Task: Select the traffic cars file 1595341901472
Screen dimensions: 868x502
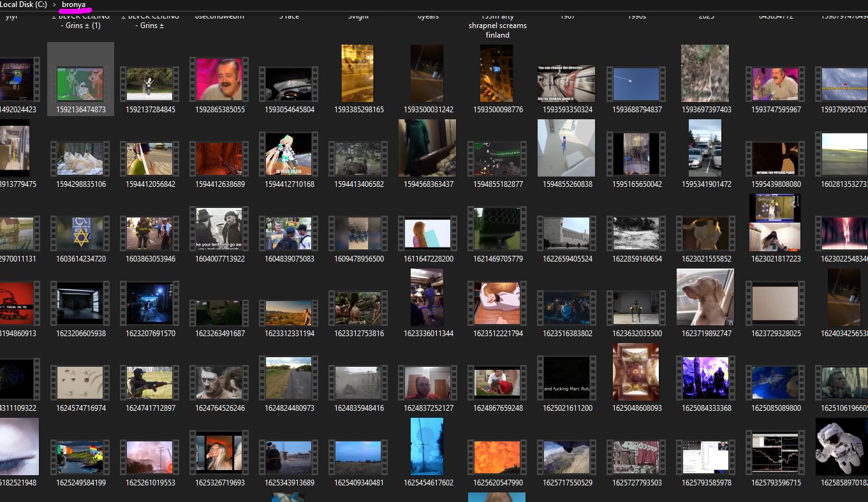Action: coord(705,148)
